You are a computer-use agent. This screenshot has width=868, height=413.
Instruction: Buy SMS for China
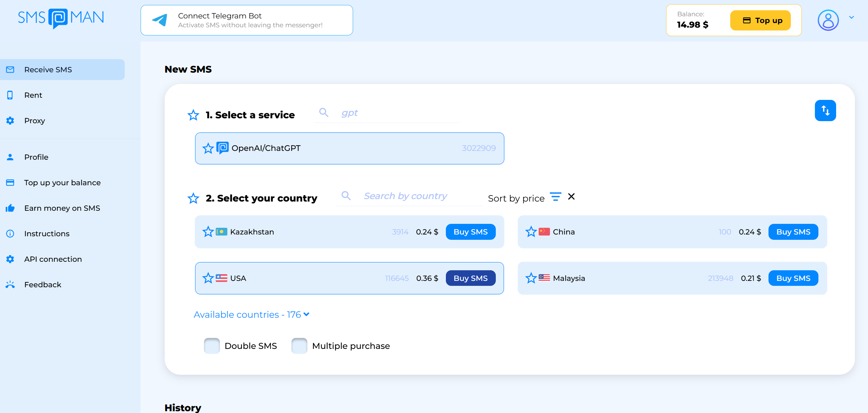[x=793, y=232]
